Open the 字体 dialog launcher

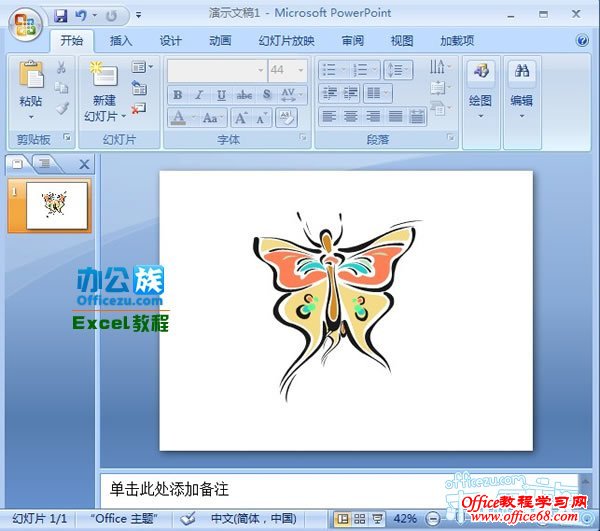[303, 137]
